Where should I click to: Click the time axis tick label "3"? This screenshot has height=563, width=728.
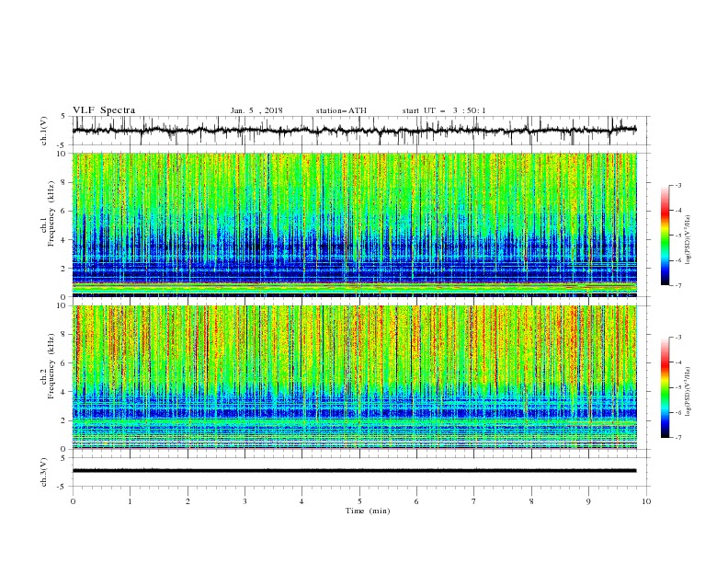245,501
